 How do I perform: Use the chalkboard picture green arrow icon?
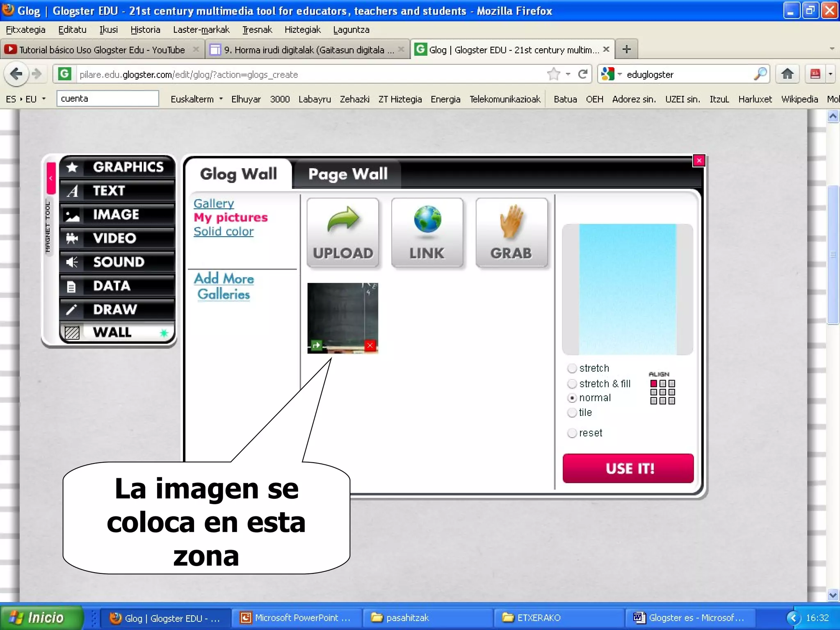316,345
